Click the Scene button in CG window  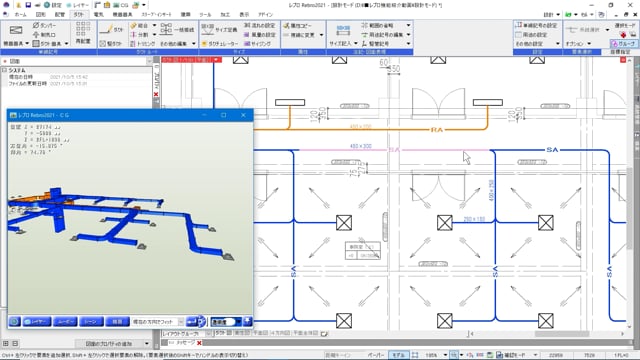click(91, 322)
